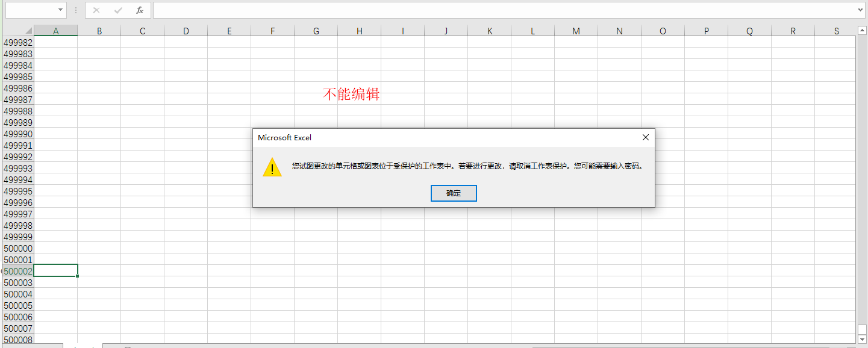
Task: Open the Name Box dropdown
Action: pos(60,10)
